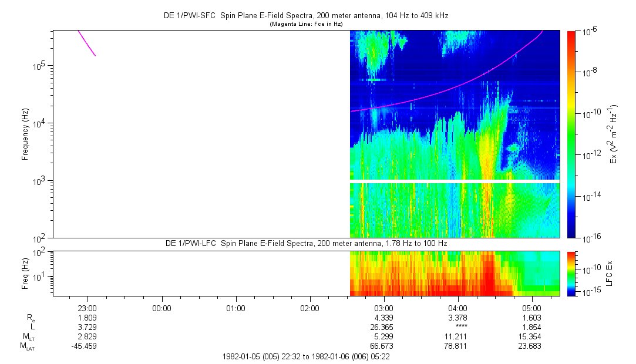
Task: Click the Freq (Hz) label on lower panel
Action: [x=25, y=273]
